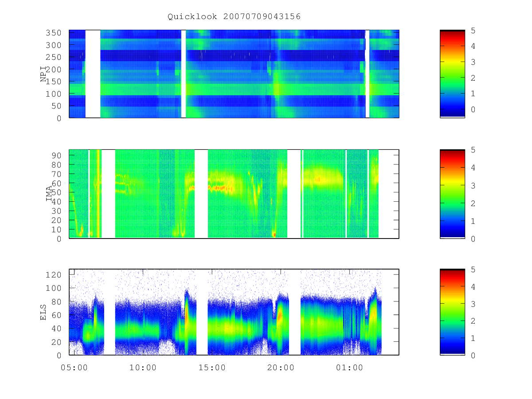This screenshot has width=532, height=399.
Task: Click the 3 label on the IMA color bar
Action: coord(473,185)
